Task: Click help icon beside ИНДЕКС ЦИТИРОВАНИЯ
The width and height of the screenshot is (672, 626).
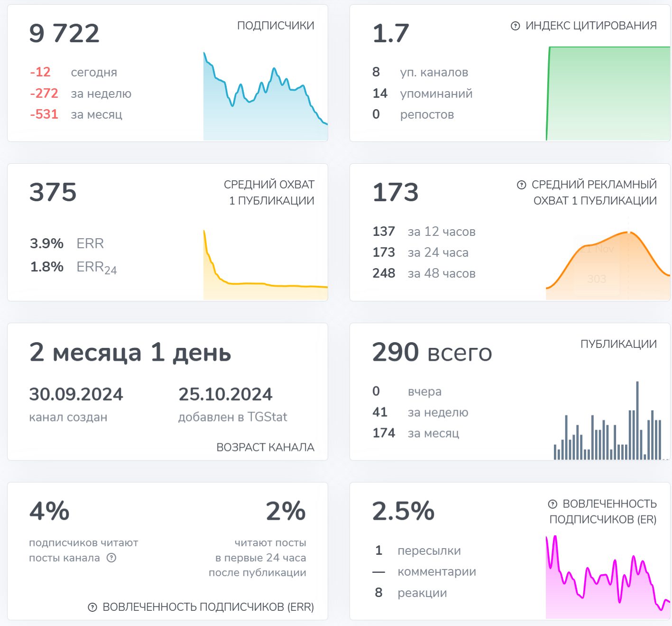Action: [x=515, y=26]
